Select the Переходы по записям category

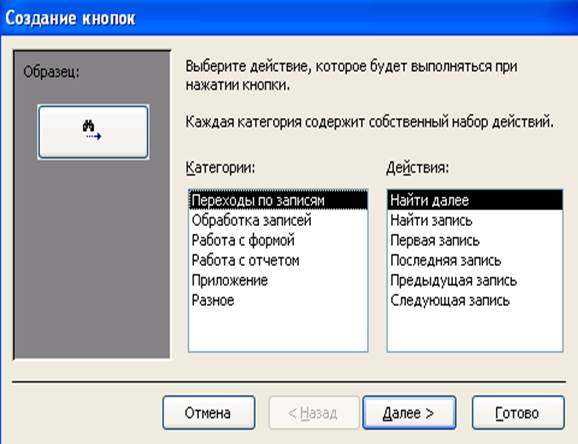pos(278,200)
